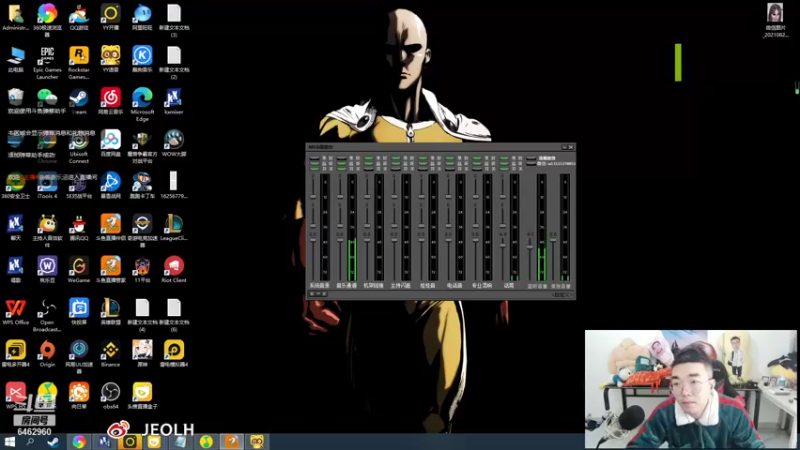Select the 新建文本文档 (4) text file
800x450 pixels.
click(x=142, y=315)
